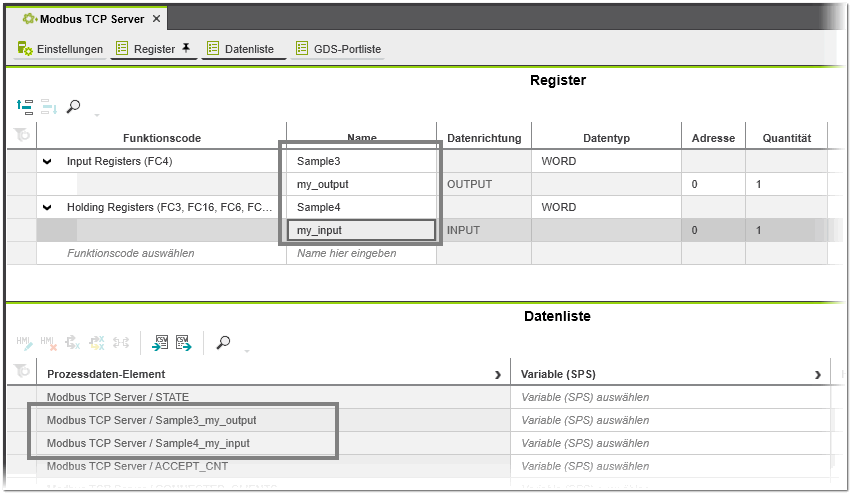Open the Datenliste tab
The width and height of the screenshot is (851, 494).
pos(244,49)
